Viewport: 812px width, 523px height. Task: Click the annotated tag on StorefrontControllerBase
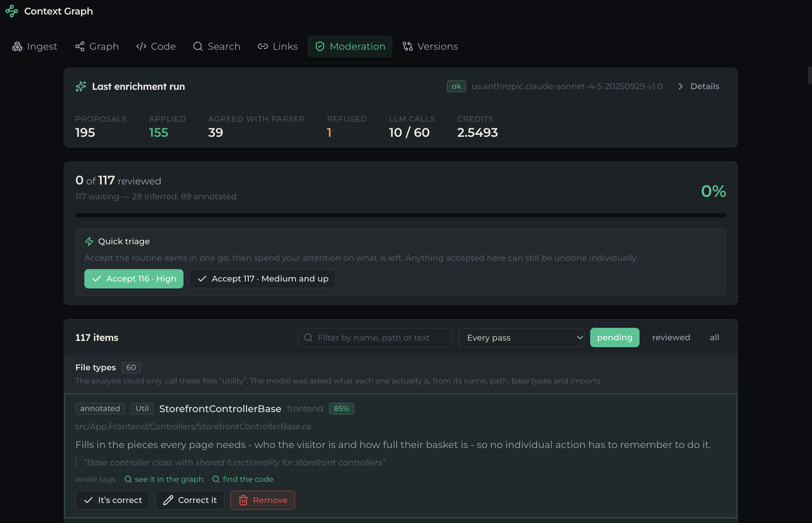(100, 409)
